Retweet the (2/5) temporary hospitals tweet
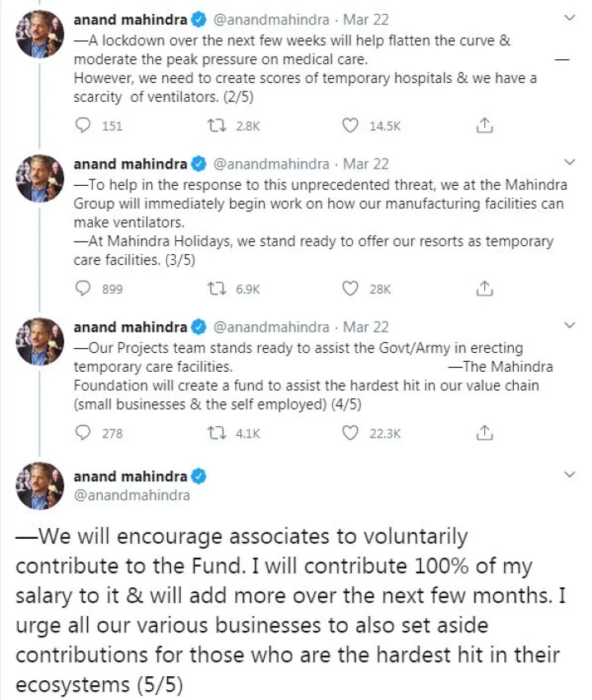This screenshot has width=592, height=700. click(217, 125)
